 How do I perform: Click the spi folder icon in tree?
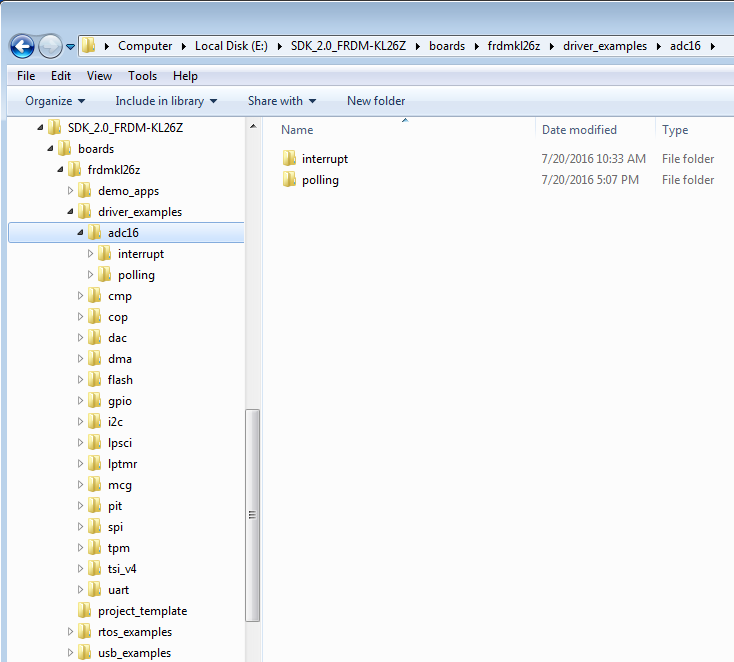pos(95,526)
